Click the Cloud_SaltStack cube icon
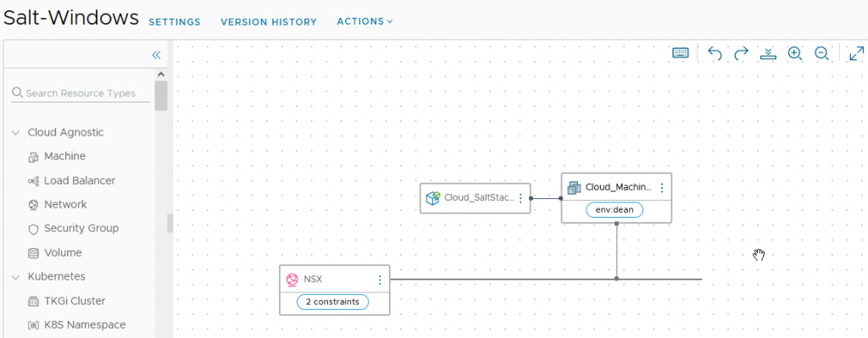 click(x=433, y=198)
